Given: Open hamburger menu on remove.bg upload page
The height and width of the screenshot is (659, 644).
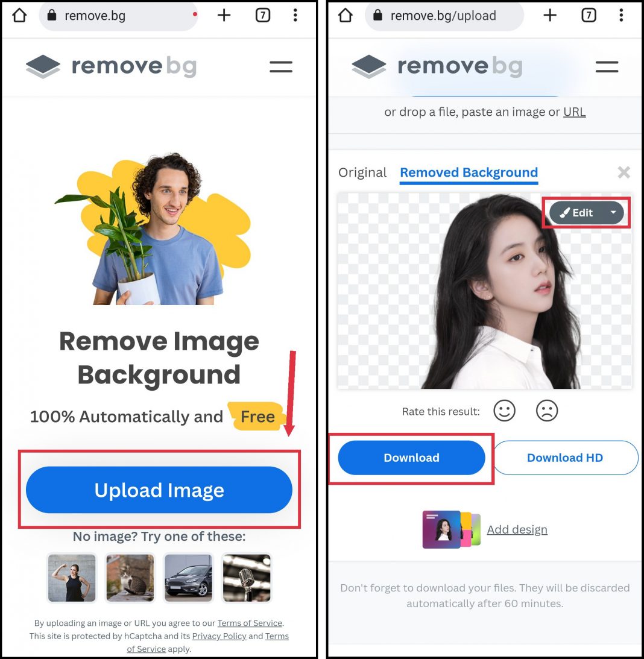Looking at the screenshot, I should [x=607, y=66].
